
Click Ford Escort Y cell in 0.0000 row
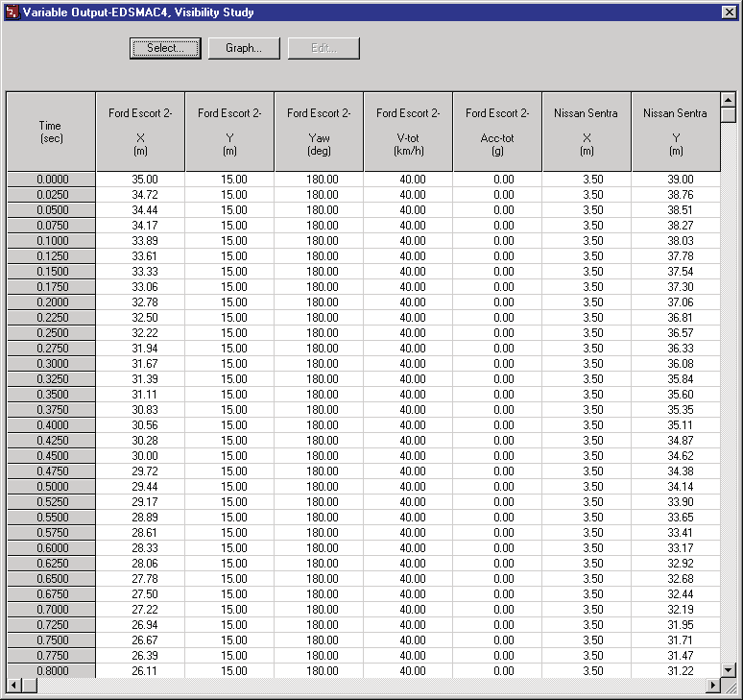coord(229,180)
